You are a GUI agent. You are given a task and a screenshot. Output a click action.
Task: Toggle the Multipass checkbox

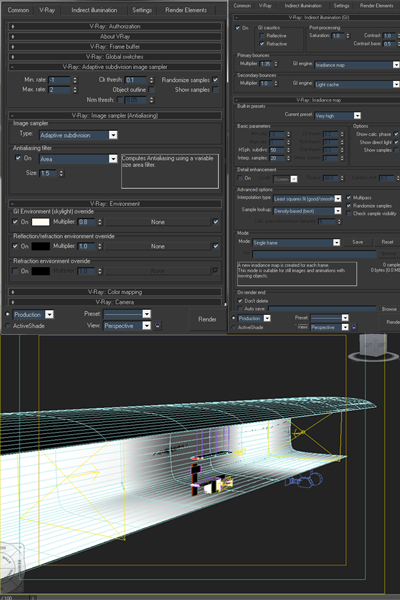click(x=349, y=197)
